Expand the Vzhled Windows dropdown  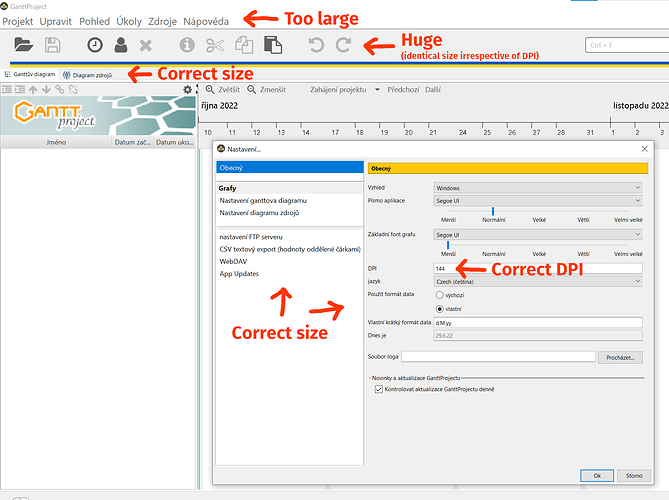[538, 188]
